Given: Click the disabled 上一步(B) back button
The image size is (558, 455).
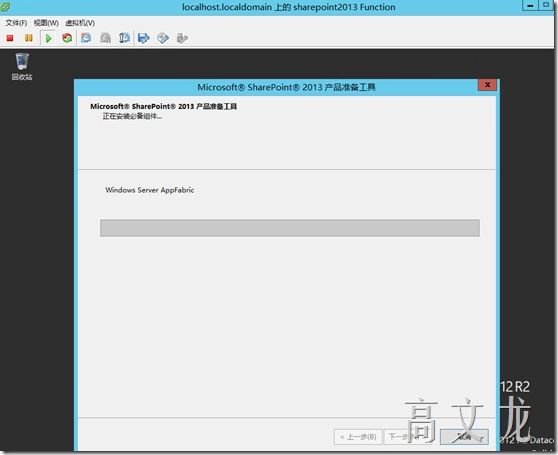Looking at the screenshot, I should (358, 437).
